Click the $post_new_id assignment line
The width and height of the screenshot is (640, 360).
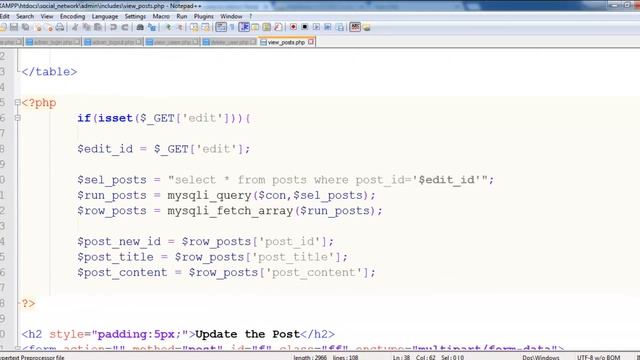click(x=205, y=242)
